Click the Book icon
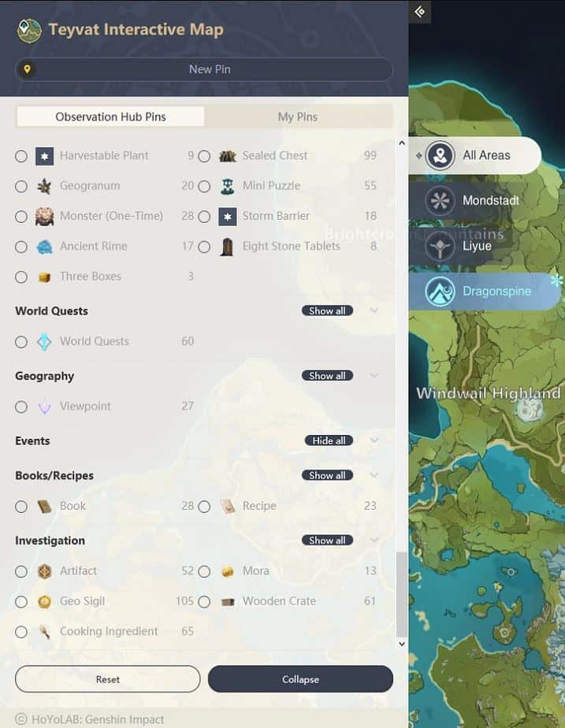Screen dimensions: 565x728 [x=45, y=507]
